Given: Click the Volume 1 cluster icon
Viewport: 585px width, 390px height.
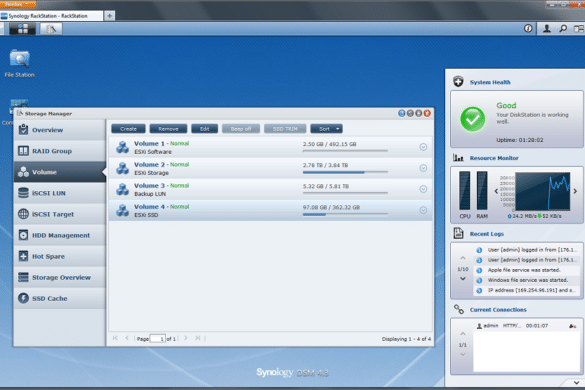Looking at the screenshot, I should tap(122, 147).
